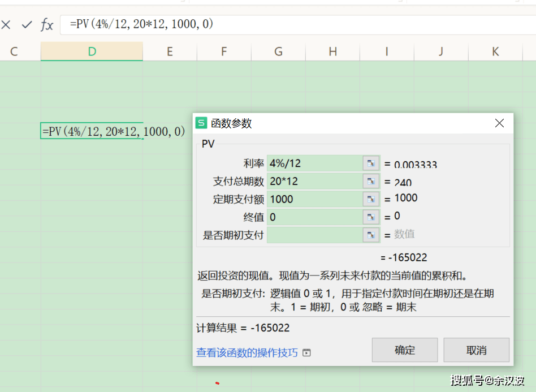Click the empty 是否期初支付 input field
The height and width of the screenshot is (392, 536).
(x=314, y=235)
